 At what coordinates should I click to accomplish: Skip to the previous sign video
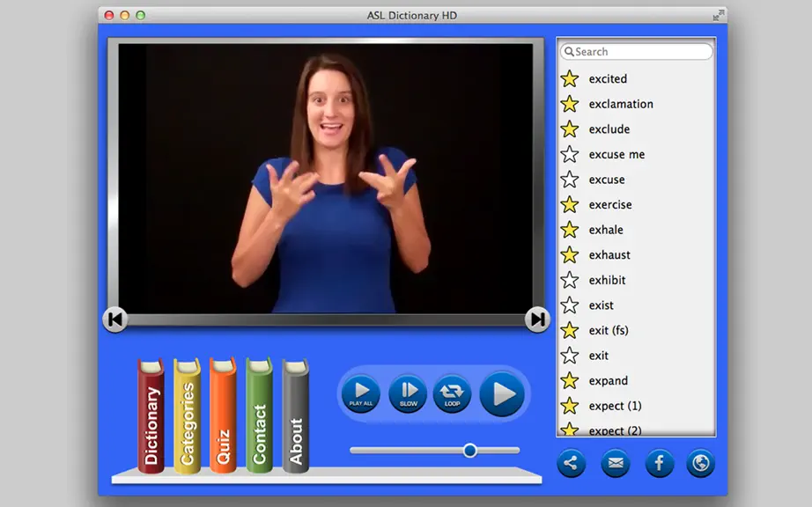(x=115, y=320)
